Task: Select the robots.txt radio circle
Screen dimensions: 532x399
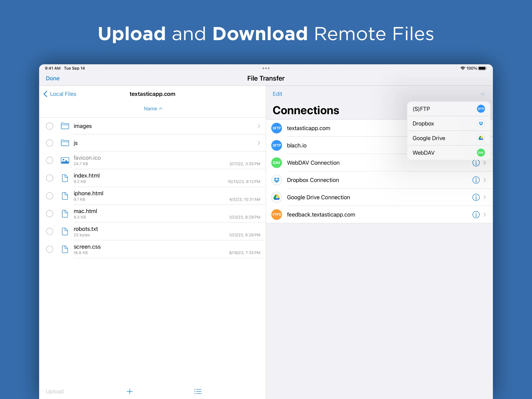Action: click(x=49, y=231)
